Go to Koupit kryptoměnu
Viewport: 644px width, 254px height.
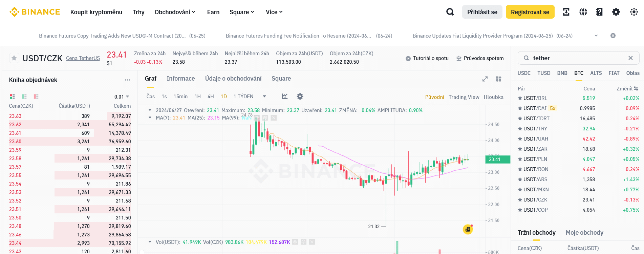(96, 12)
